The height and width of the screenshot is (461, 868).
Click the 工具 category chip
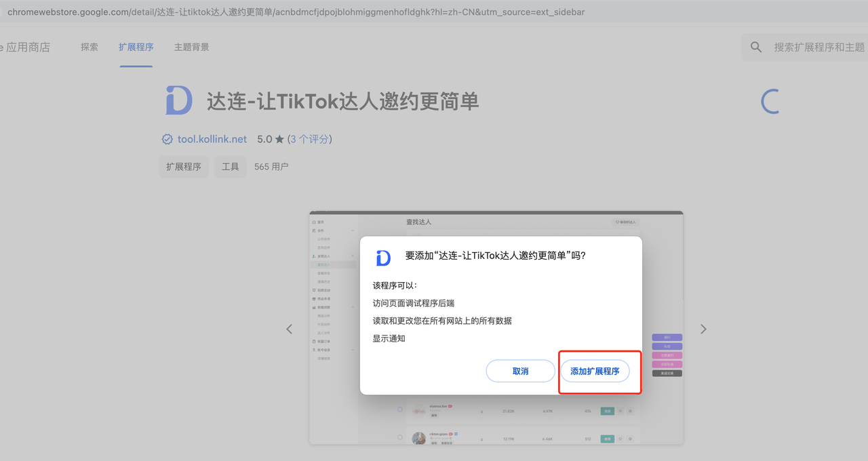point(231,166)
